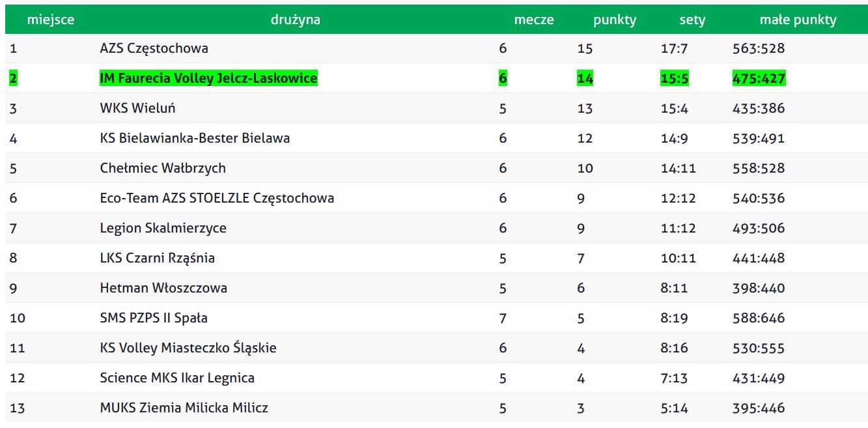The width and height of the screenshot is (868, 428).
Task: Select Hetman Włoszczowa in the table
Action: (163, 288)
